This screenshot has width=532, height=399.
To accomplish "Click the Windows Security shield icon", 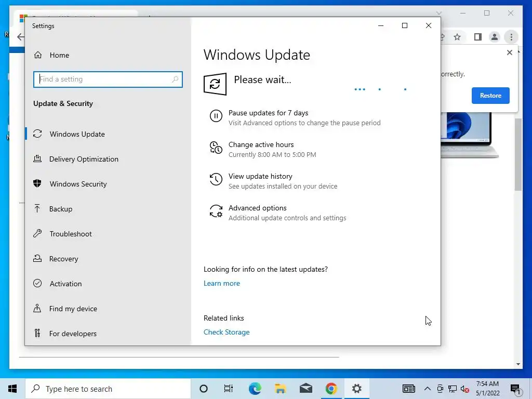I will pyautogui.click(x=37, y=183).
